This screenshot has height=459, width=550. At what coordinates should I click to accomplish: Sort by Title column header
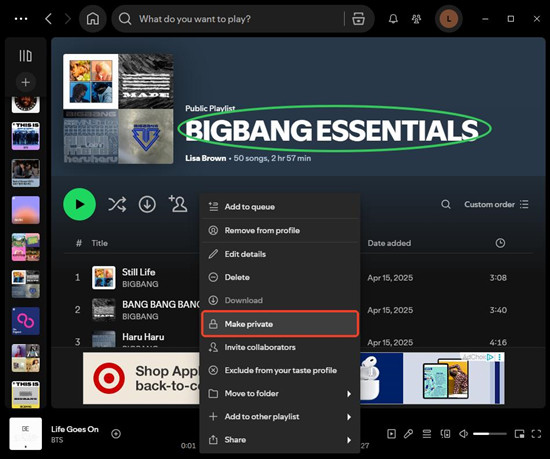(x=100, y=243)
